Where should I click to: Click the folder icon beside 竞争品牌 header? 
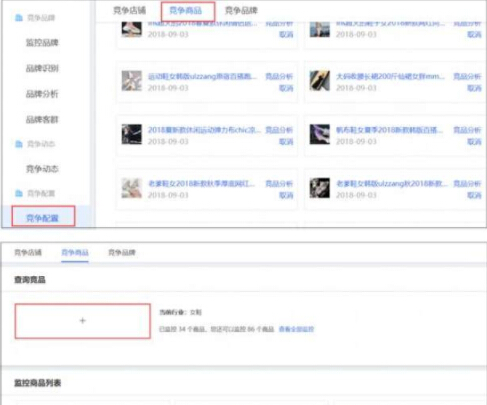pyautogui.click(x=19, y=18)
